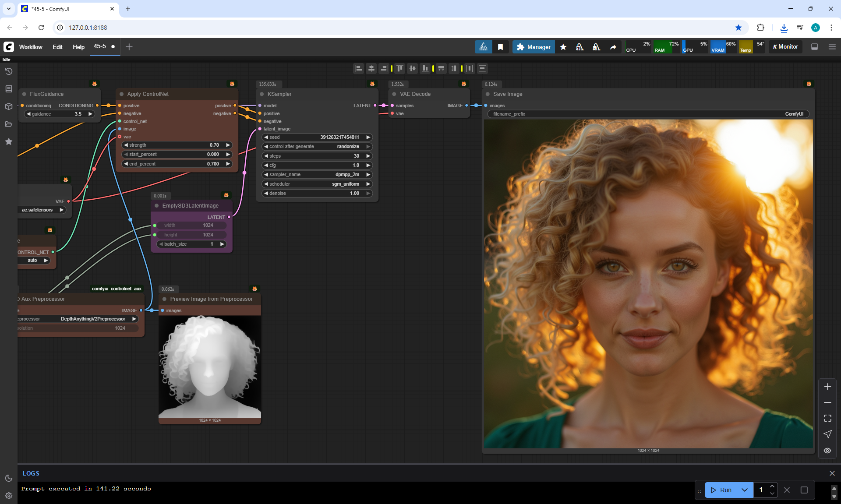Click the share arrow icon in the toolbar
The image size is (841, 504).
tap(613, 47)
